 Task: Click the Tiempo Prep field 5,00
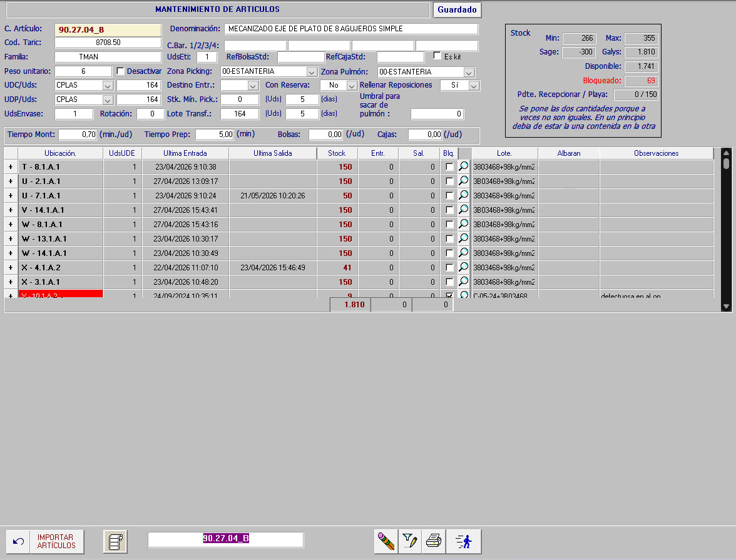click(215, 135)
